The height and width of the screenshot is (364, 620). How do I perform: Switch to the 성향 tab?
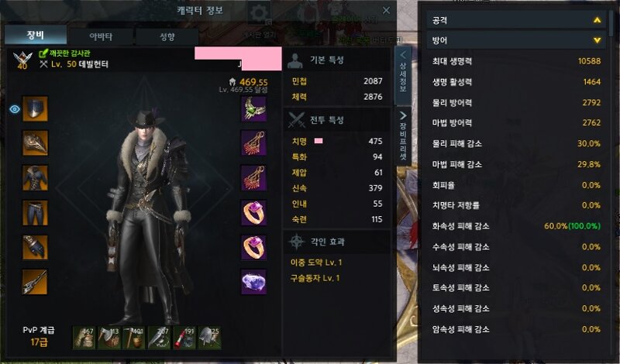167,36
